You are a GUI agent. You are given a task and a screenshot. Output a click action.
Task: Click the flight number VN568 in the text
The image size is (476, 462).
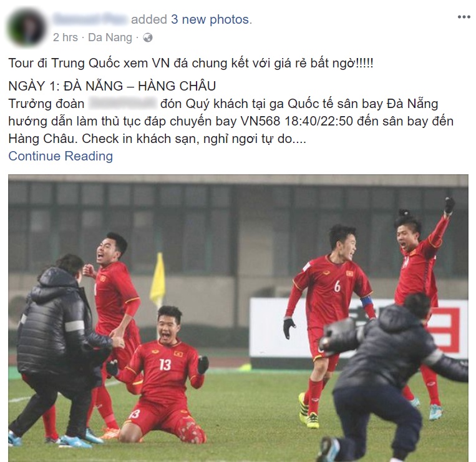point(261,121)
